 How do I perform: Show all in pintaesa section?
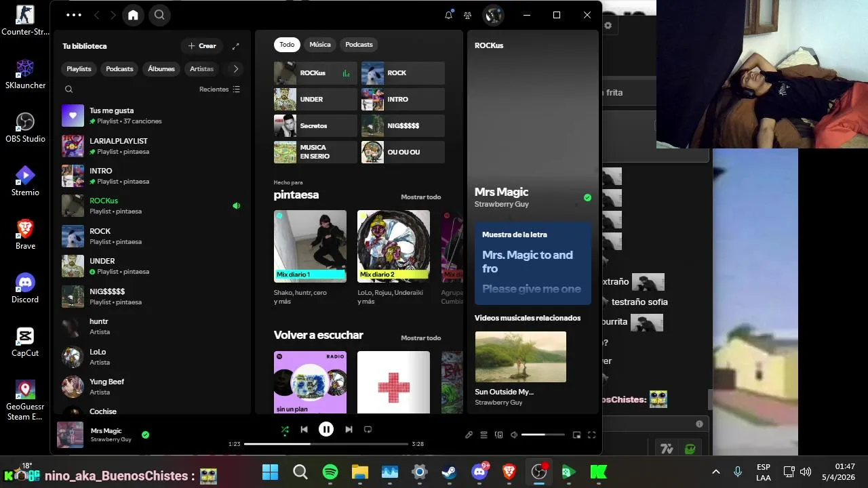tap(420, 197)
